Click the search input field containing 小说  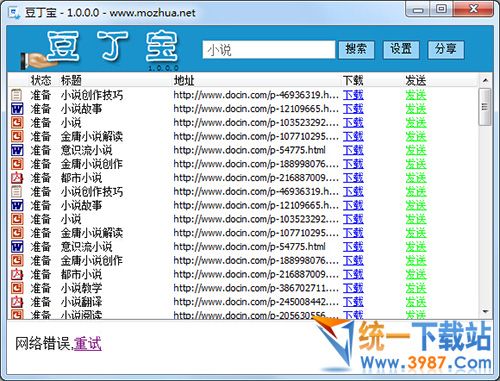pyautogui.click(x=269, y=50)
